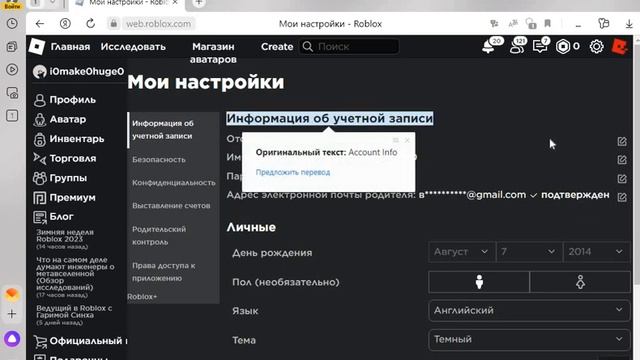Viewport: 640px width, 360px height.
Task: Click the plus icon in the browser sidebar
Action: click(12, 313)
